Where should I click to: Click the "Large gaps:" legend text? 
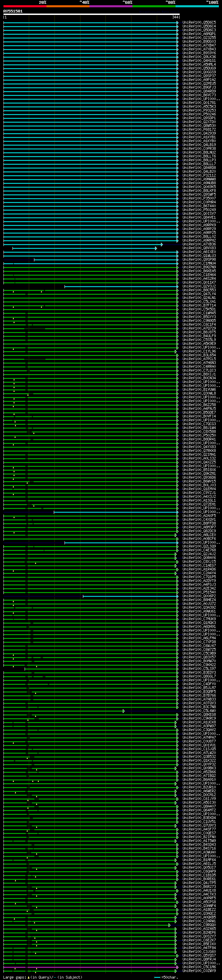pos(15,977)
